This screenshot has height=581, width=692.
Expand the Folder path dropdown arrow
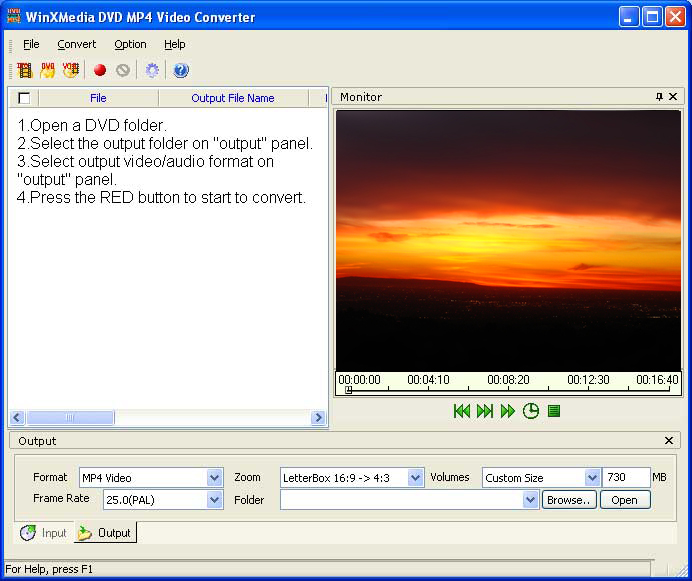530,500
